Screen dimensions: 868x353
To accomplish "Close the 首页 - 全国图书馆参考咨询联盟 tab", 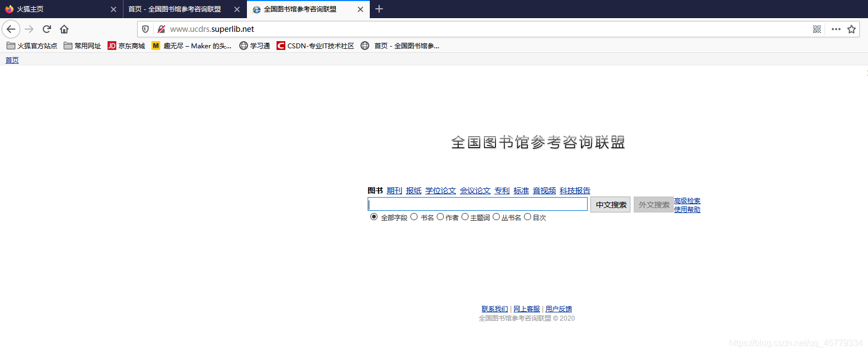I will coord(237,9).
